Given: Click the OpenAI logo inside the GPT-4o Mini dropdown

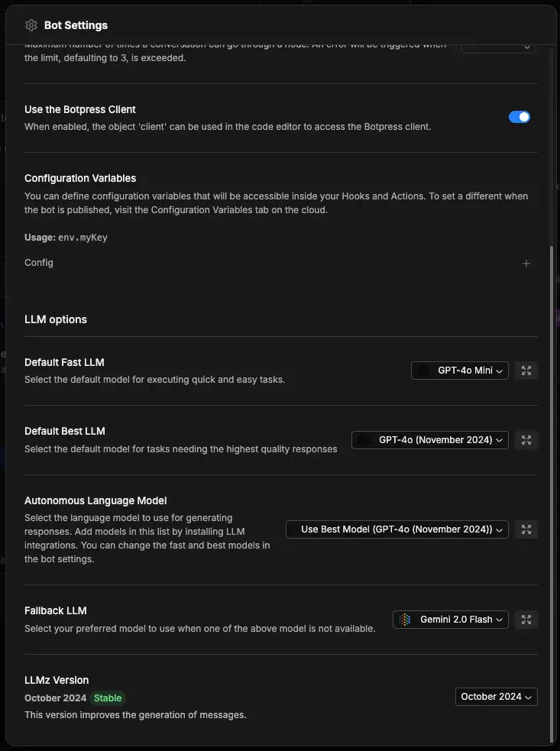Looking at the screenshot, I should coord(421,371).
